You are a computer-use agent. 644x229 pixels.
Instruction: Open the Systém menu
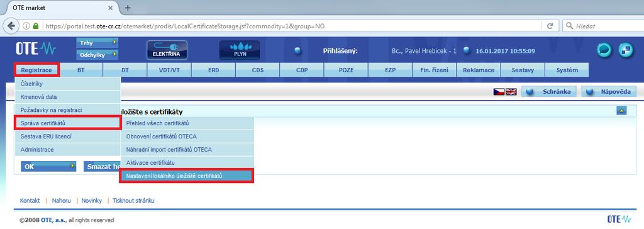[567, 70]
